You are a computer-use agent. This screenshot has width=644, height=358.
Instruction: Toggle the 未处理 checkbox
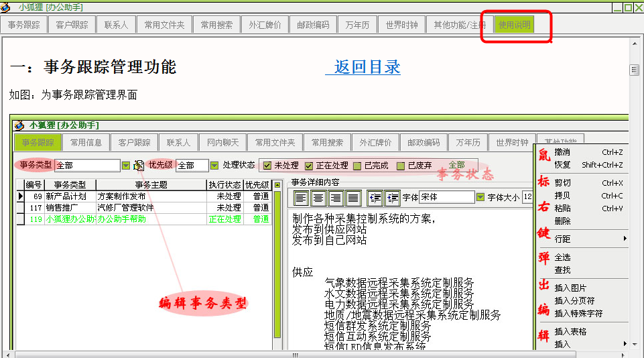tap(267, 166)
